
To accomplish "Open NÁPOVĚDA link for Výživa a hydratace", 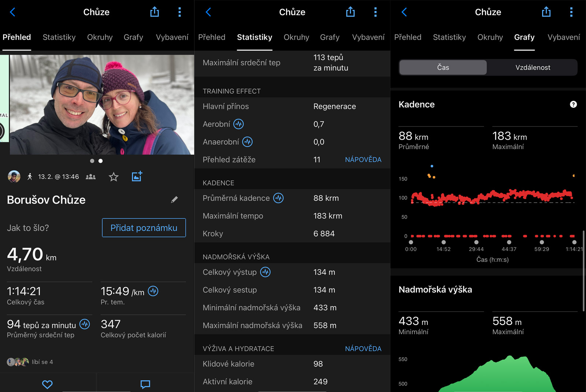I will click(x=363, y=349).
